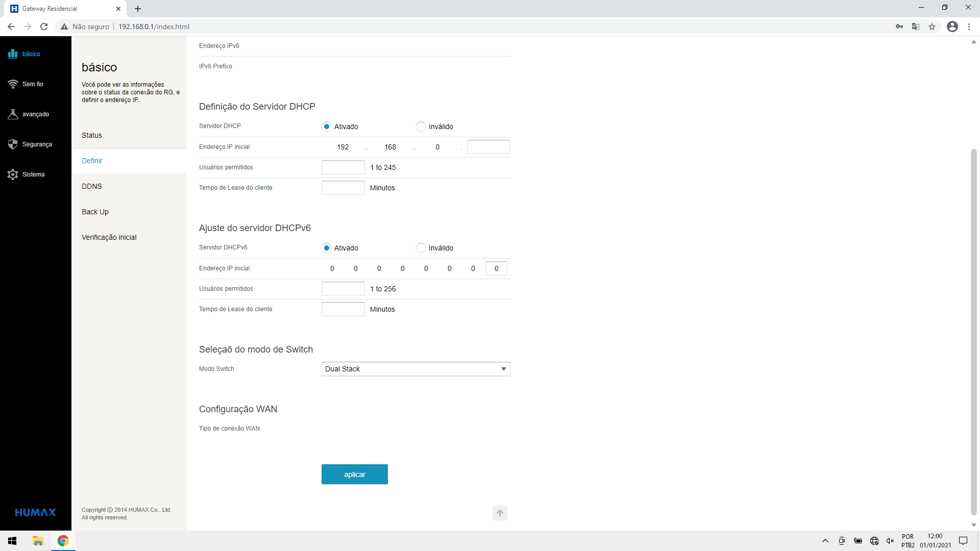Click the HUMAX logo
The height and width of the screenshot is (551, 980).
click(x=35, y=512)
